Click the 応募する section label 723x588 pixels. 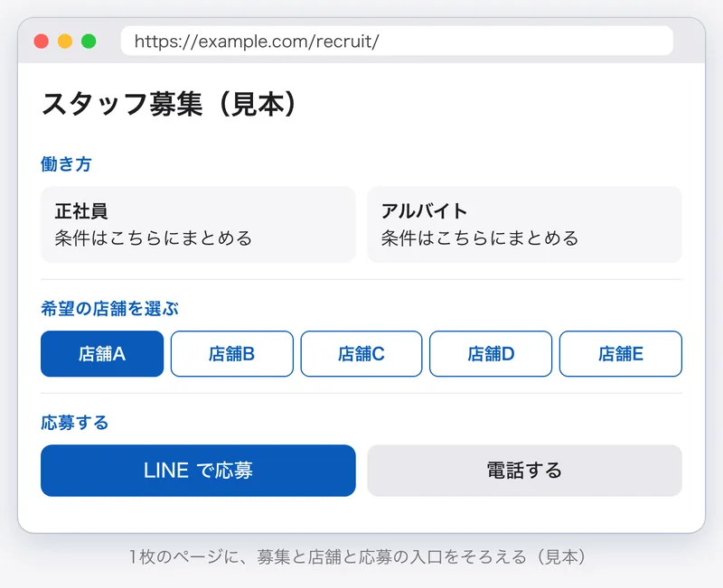click(x=75, y=423)
